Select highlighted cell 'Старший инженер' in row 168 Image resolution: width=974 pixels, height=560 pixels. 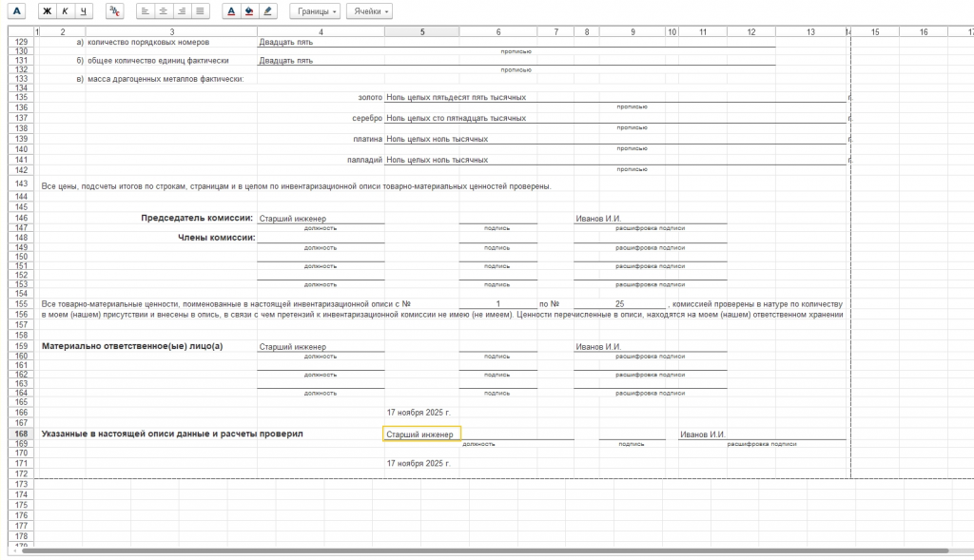coord(421,434)
